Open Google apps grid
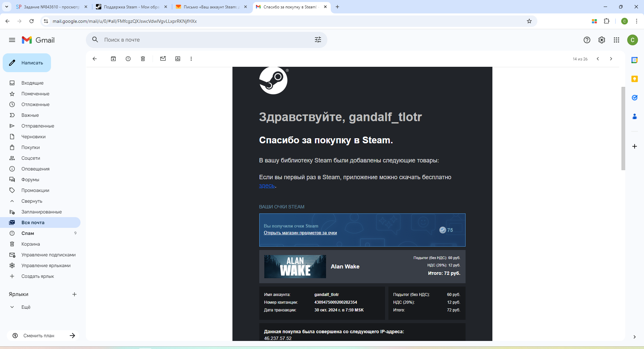 616,40
